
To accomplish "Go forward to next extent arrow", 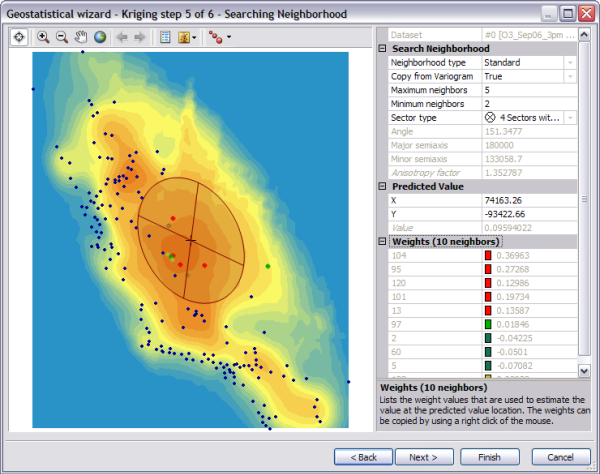I will [140, 37].
